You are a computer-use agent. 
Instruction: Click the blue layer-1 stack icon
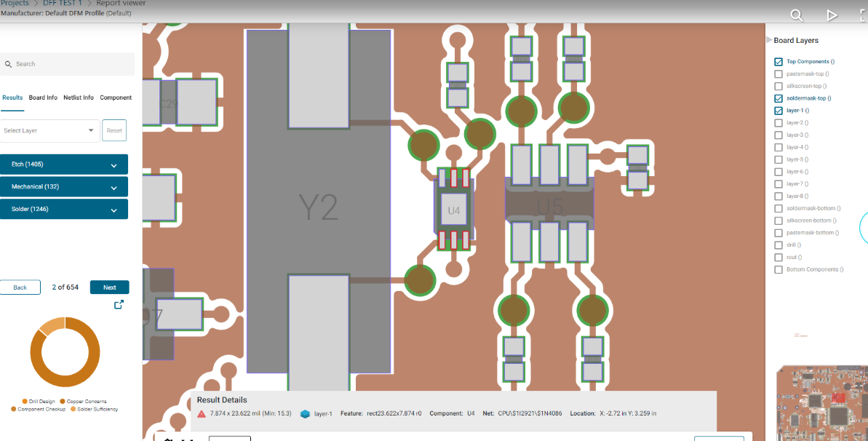[x=306, y=414]
